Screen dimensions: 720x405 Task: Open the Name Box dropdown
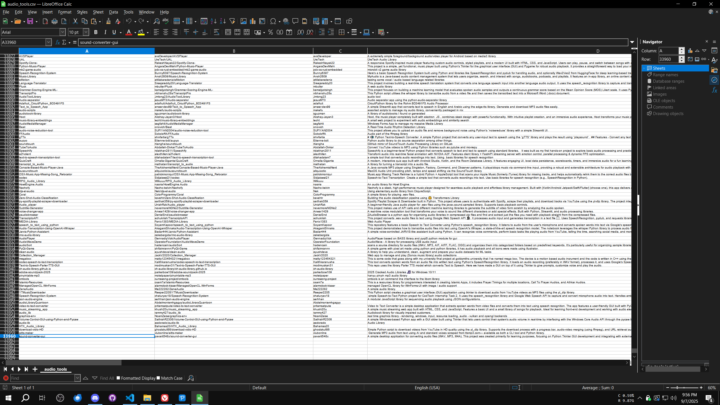48,42
